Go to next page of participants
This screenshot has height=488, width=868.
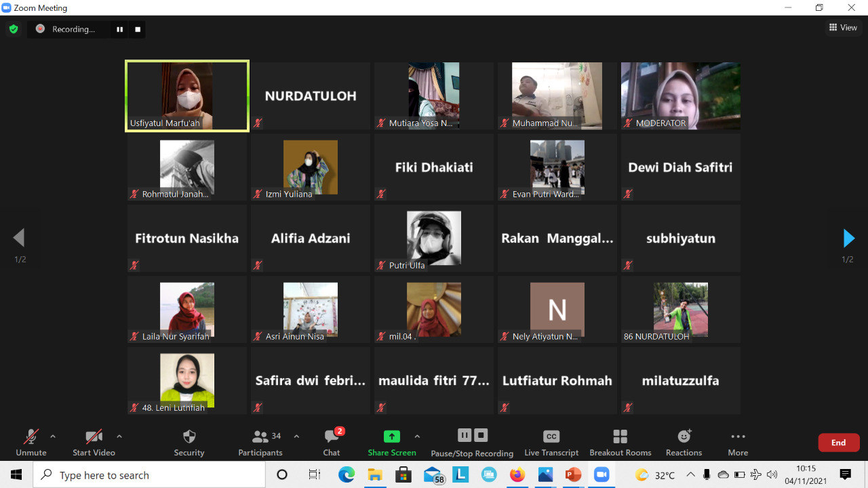pyautogui.click(x=848, y=238)
